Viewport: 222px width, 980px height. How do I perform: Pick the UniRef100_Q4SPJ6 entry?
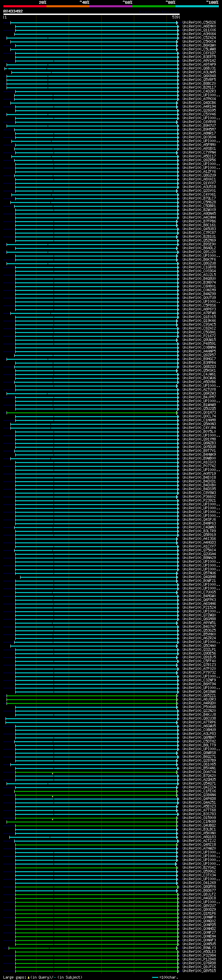tap(199, 519)
